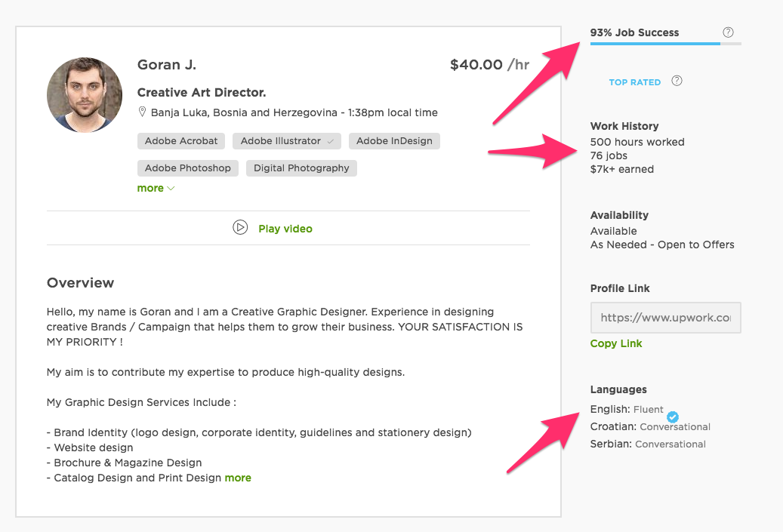
Task: Click the freelancer name Goran J.
Action: pyautogui.click(x=167, y=65)
